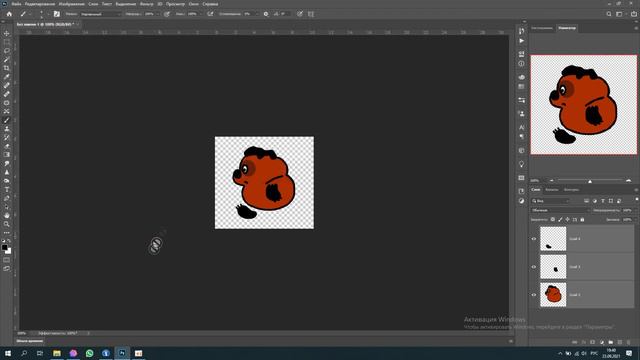Create a new layer via bottom icon
This screenshot has width=640, height=360.
[620, 342]
